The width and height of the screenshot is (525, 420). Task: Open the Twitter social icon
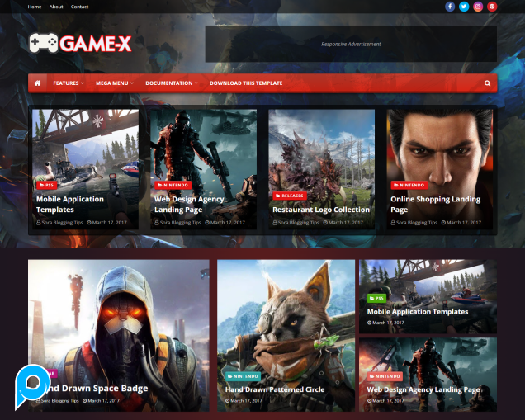(x=464, y=7)
